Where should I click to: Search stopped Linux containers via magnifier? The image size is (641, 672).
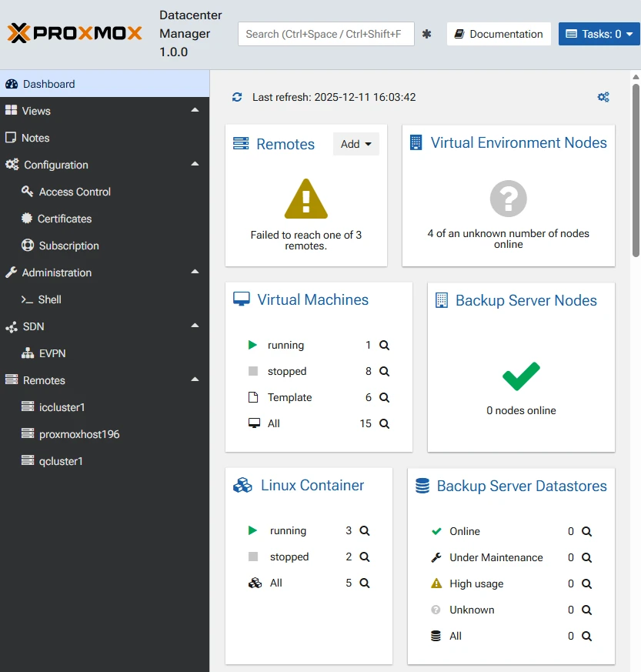(x=365, y=557)
